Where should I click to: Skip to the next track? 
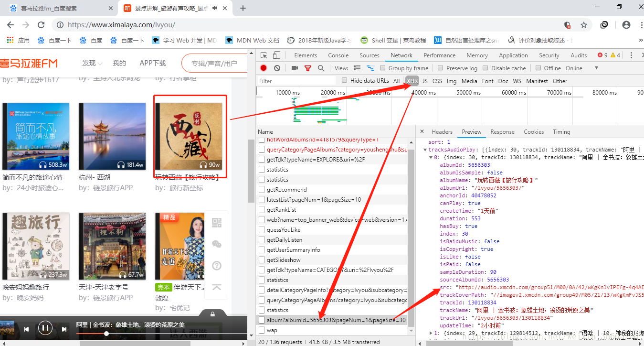click(x=64, y=329)
